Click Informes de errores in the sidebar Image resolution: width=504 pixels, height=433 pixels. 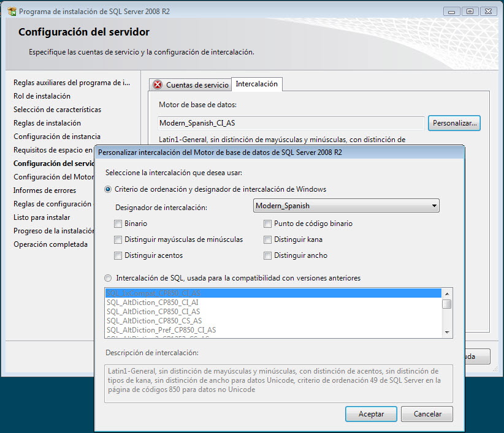point(45,190)
